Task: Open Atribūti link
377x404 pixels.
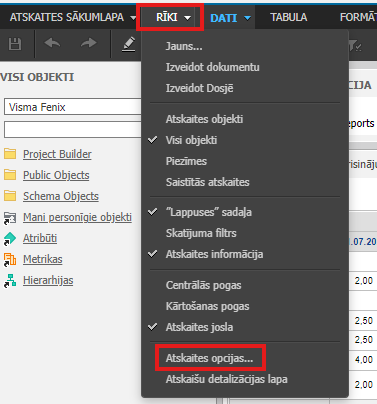Action: coord(40,238)
